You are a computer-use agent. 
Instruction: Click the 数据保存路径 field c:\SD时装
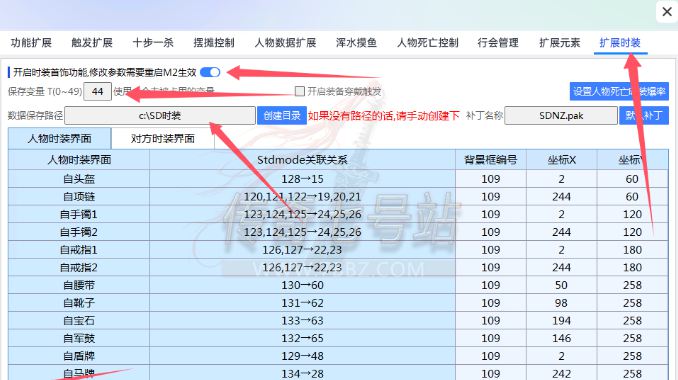point(160,116)
